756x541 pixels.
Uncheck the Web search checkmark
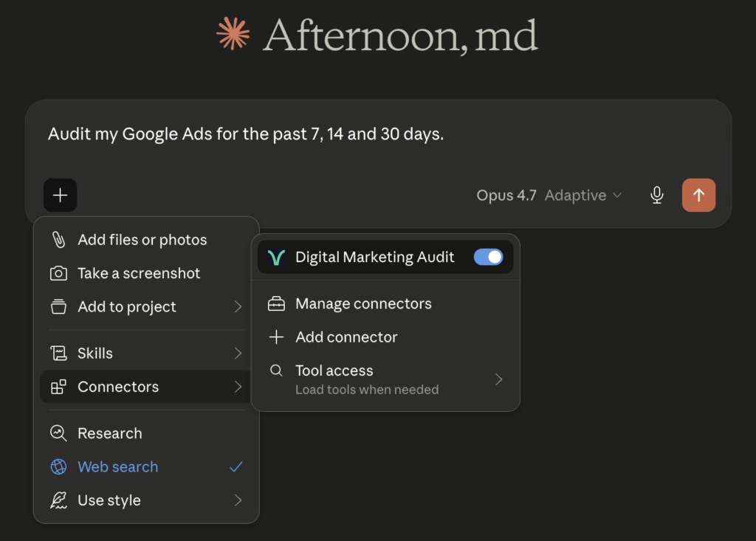tap(236, 466)
